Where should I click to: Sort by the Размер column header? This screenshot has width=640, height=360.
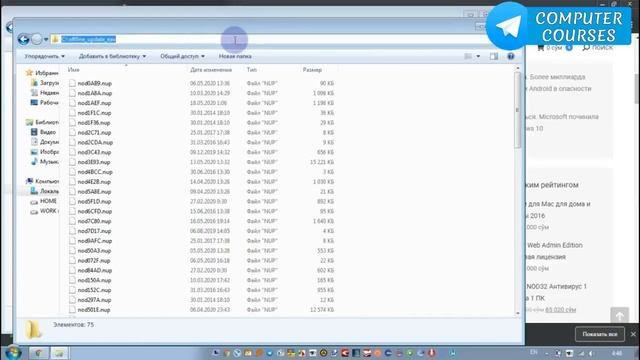coord(312,70)
